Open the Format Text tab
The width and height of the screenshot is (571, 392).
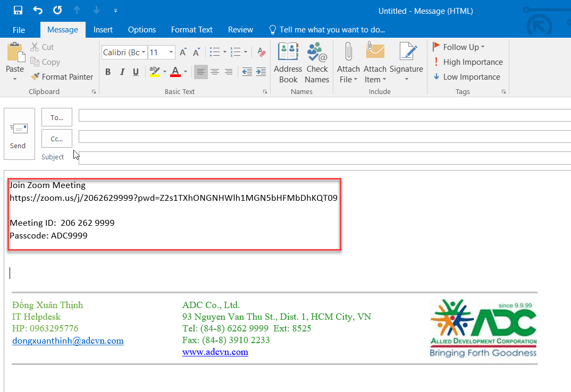pyautogui.click(x=191, y=30)
